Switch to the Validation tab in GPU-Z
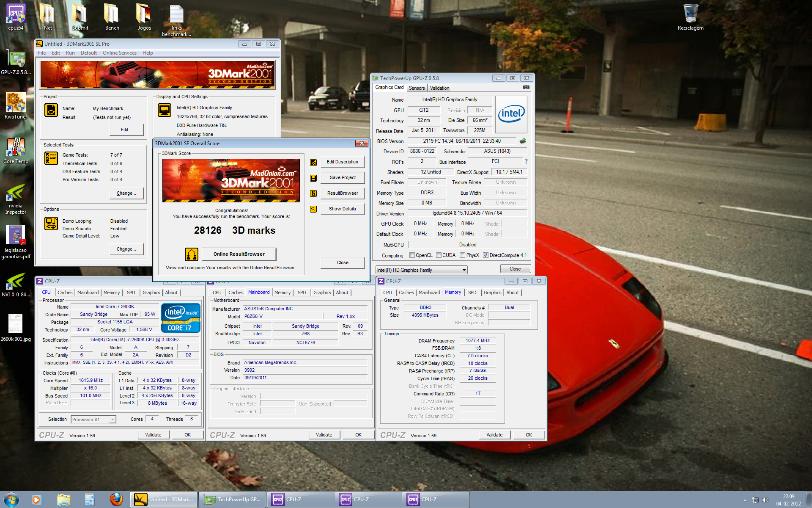Image resolution: width=812 pixels, height=508 pixels. click(x=439, y=88)
